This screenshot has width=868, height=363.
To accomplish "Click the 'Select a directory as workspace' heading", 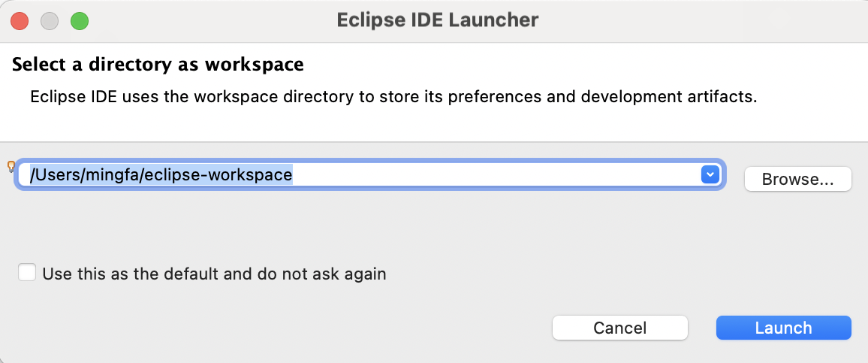I will 158,65.
